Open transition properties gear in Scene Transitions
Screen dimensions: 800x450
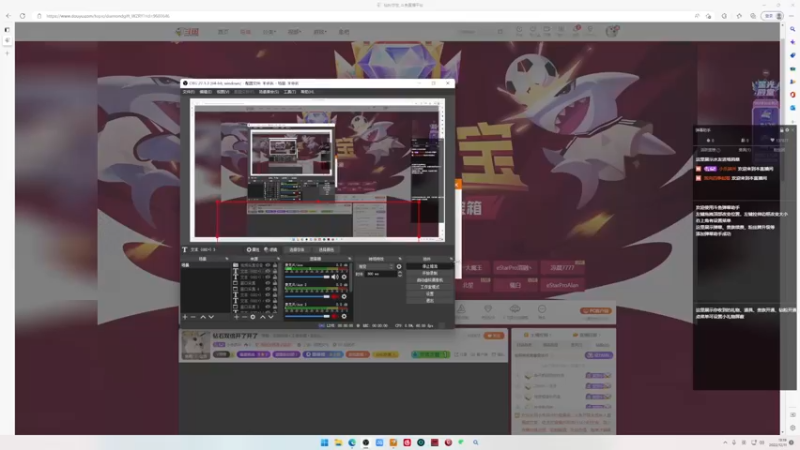[399, 266]
